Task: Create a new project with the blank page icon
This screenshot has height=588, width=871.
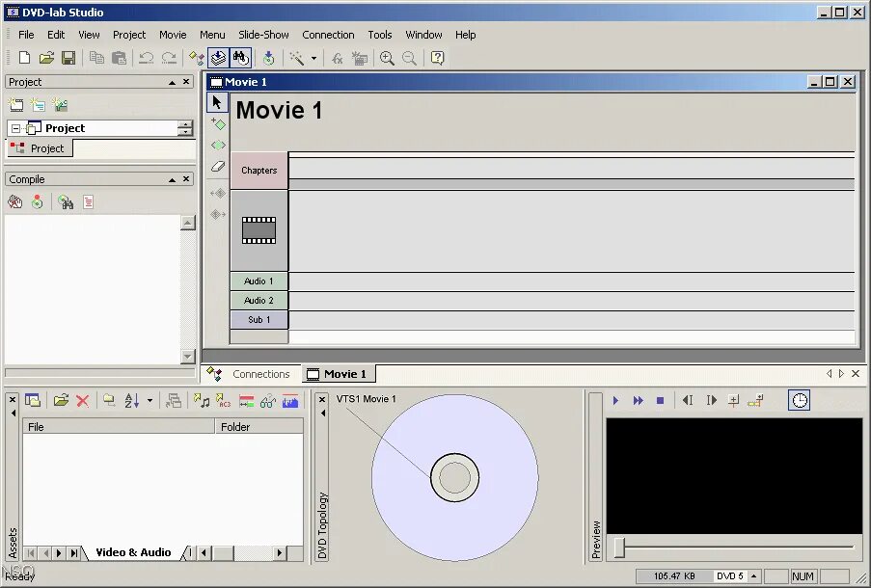Action: (24, 58)
